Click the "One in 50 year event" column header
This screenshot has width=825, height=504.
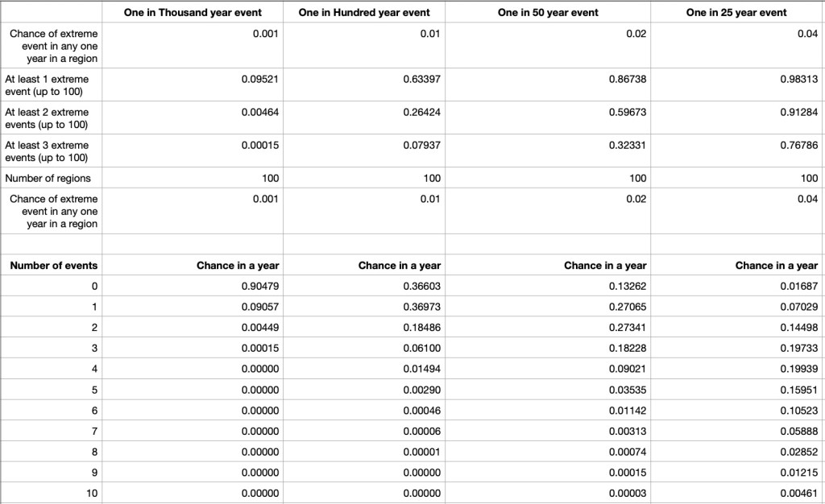548,12
